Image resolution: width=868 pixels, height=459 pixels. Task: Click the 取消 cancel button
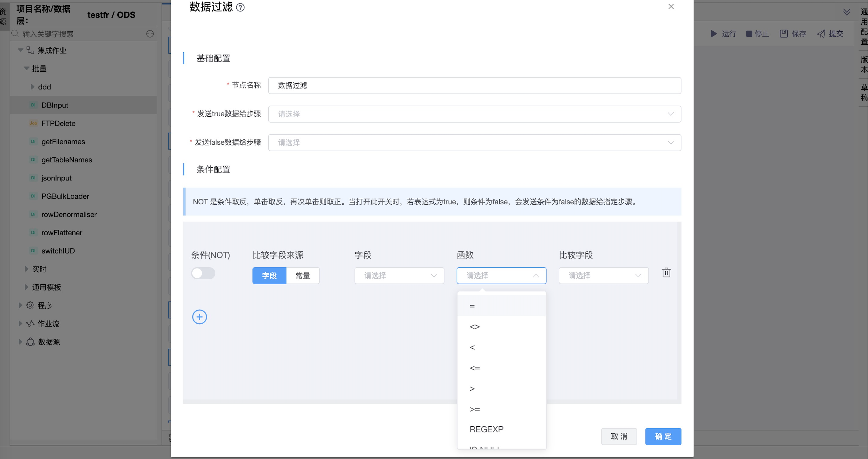[x=619, y=436]
